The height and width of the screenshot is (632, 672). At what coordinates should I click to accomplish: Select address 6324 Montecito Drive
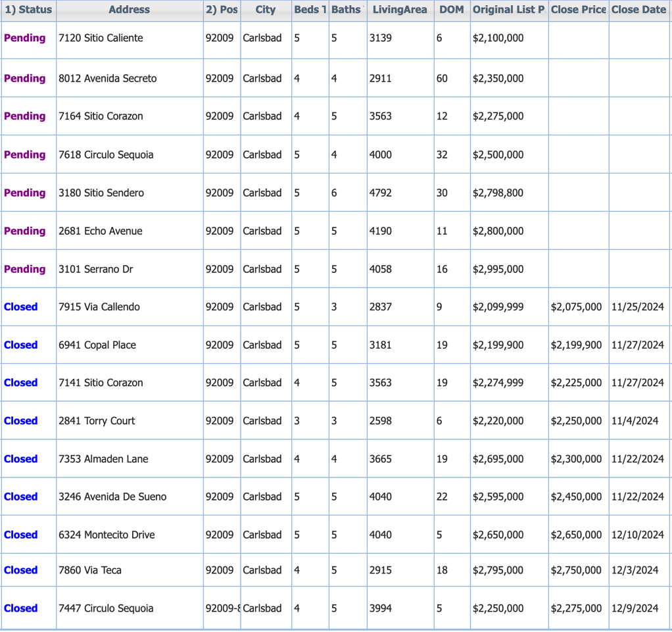tap(107, 535)
